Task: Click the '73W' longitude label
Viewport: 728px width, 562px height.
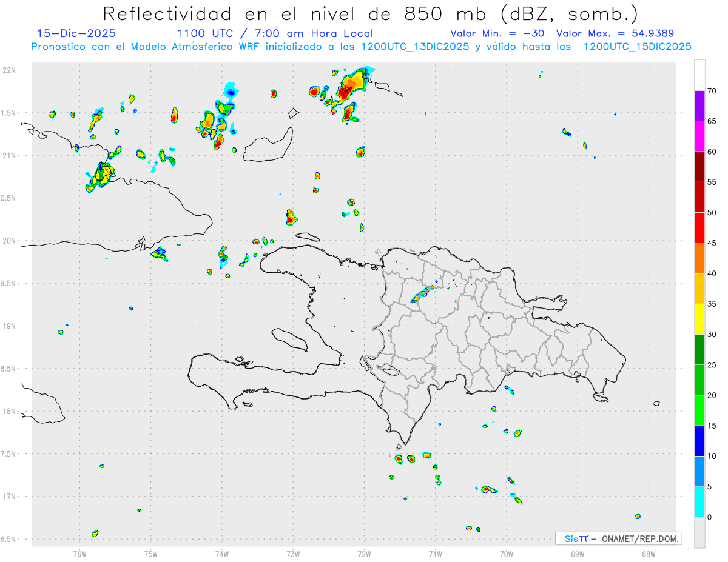Action: pyautogui.click(x=293, y=554)
